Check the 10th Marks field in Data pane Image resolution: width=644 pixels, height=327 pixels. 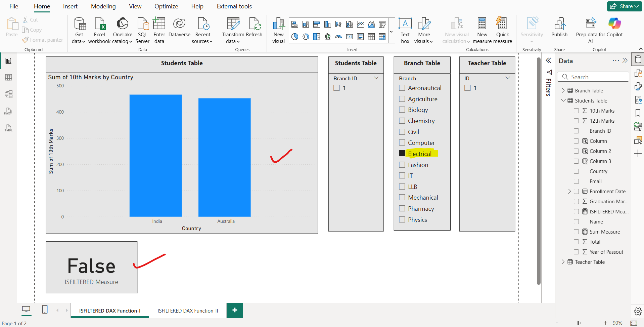pyautogui.click(x=577, y=111)
